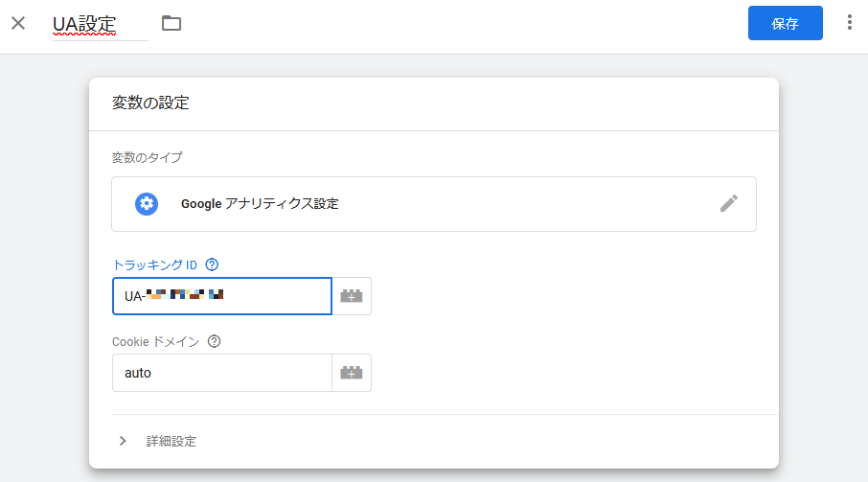Click the Cookie ドメイン label text
868x482 pixels.
click(155, 341)
